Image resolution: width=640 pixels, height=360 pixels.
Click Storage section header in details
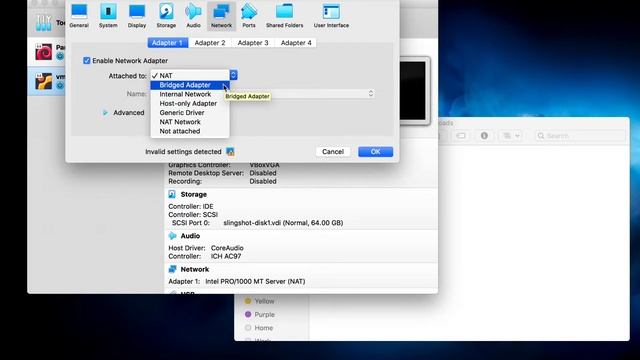click(x=193, y=195)
